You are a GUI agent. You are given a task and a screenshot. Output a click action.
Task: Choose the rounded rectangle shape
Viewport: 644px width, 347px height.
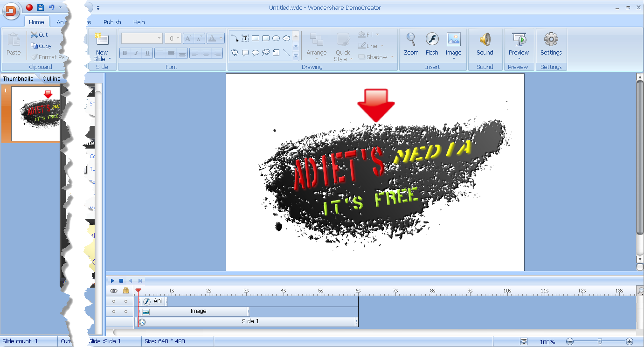266,38
